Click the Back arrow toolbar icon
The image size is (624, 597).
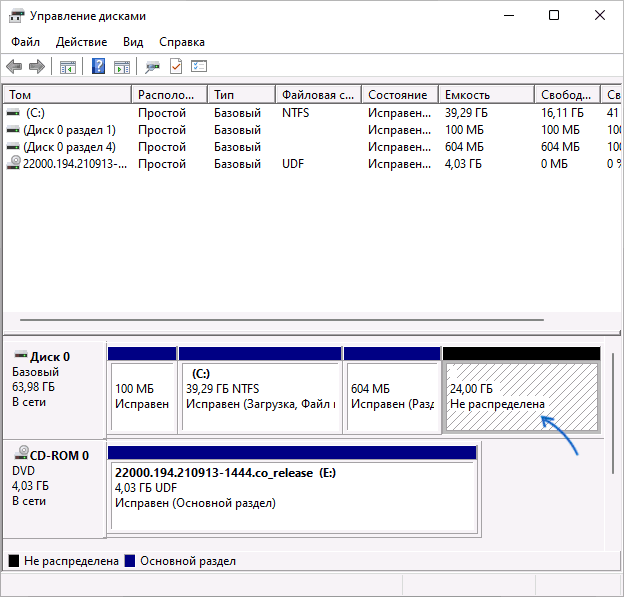coord(14,67)
